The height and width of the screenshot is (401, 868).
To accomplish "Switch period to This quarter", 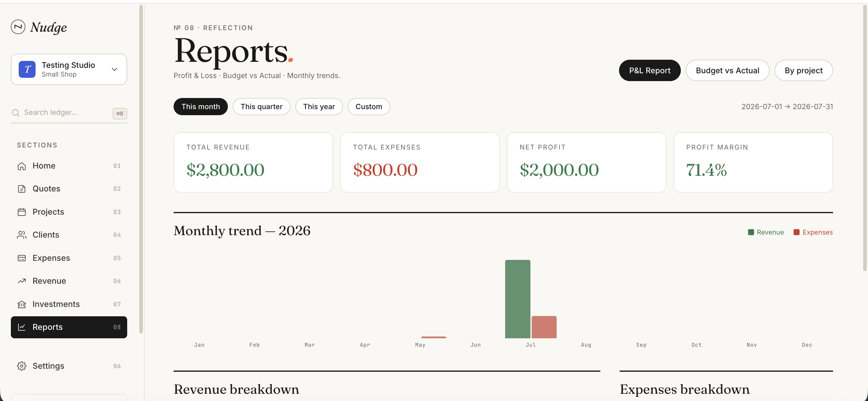I will (x=262, y=106).
